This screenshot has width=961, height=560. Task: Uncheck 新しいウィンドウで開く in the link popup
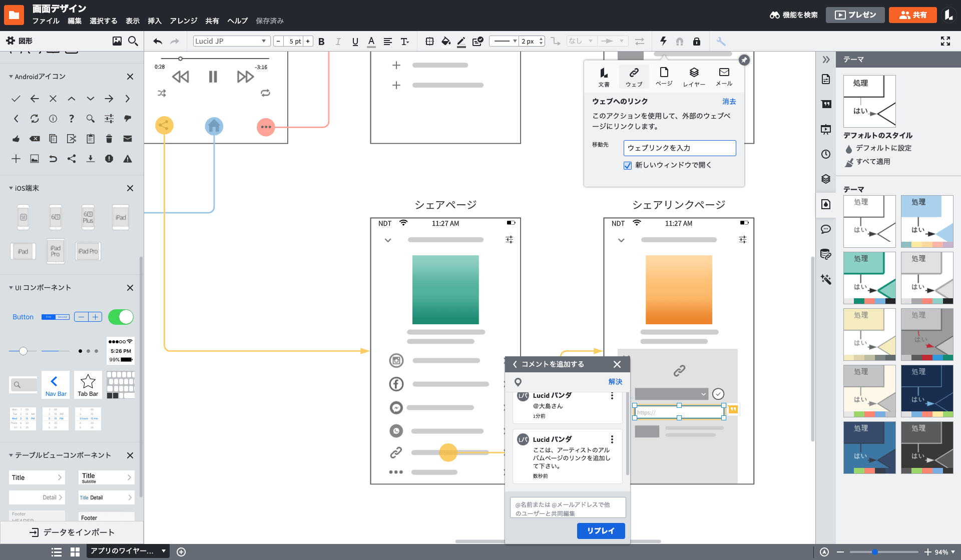tap(627, 165)
